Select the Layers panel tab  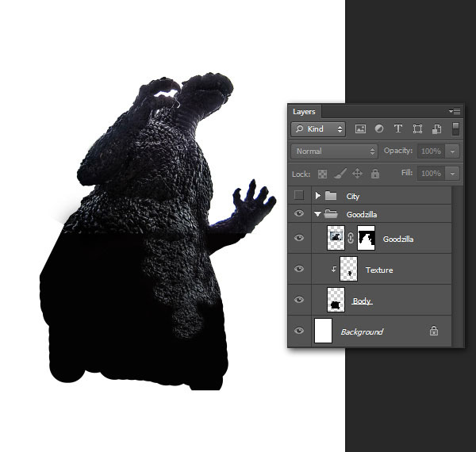(x=304, y=112)
